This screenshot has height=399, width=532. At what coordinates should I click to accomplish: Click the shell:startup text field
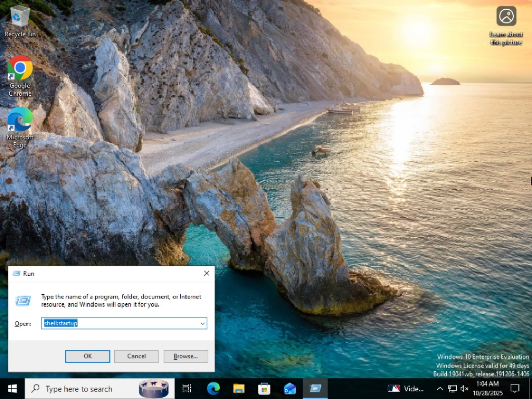point(119,323)
